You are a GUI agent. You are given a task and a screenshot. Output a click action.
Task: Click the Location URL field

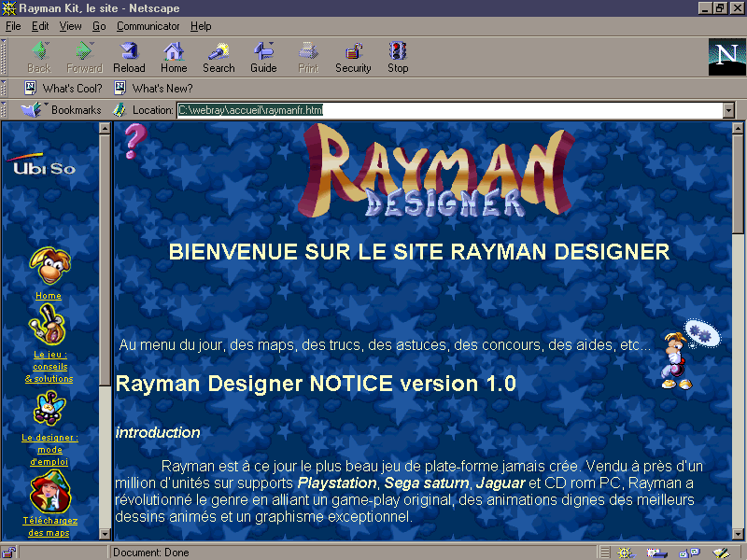(x=450, y=110)
